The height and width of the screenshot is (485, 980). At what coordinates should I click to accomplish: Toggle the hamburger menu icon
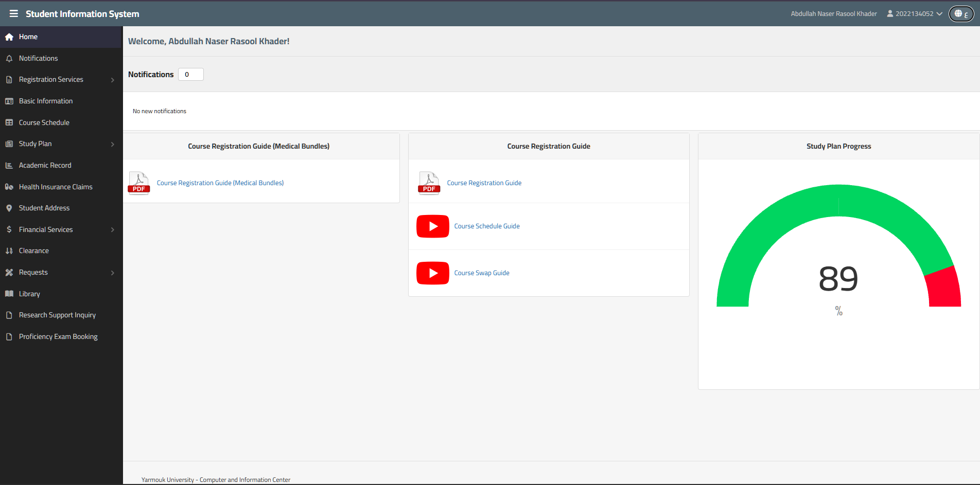click(x=13, y=14)
